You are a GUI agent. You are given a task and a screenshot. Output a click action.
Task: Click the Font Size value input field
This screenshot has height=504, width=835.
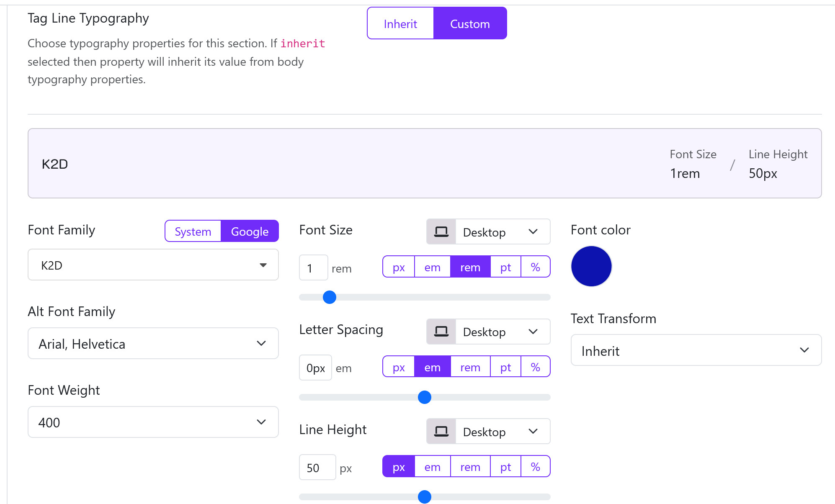[x=313, y=267]
